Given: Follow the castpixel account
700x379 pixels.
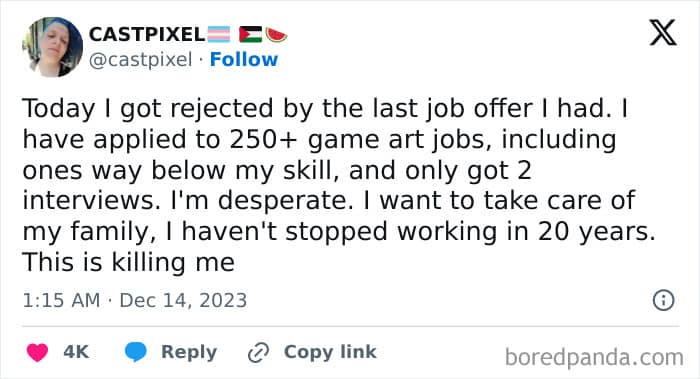Looking at the screenshot, I should (x=244, y=59).
